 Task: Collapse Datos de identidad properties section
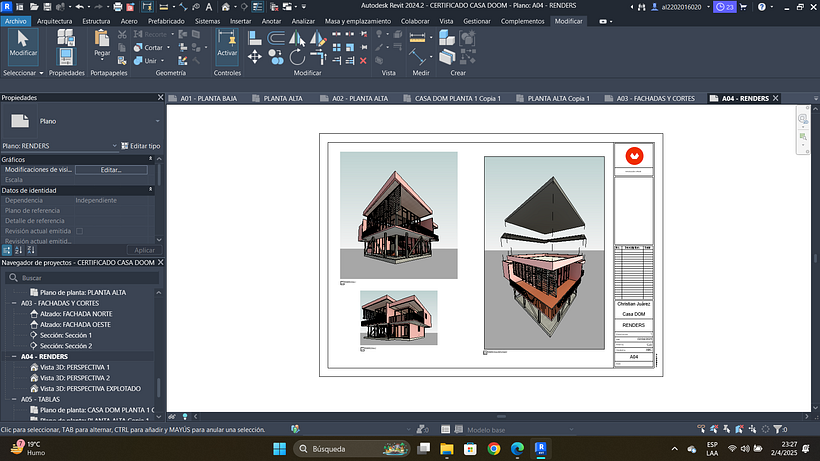coord(151,190)
